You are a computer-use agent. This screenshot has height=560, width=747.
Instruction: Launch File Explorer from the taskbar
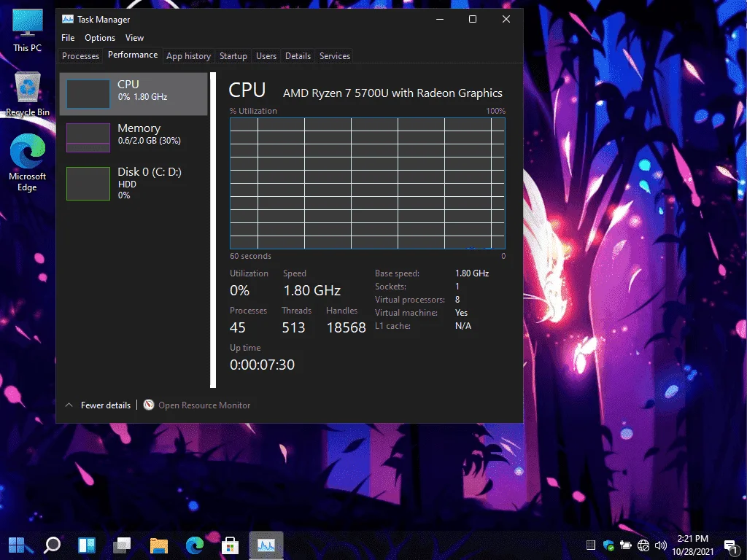[x=158, y=545]
